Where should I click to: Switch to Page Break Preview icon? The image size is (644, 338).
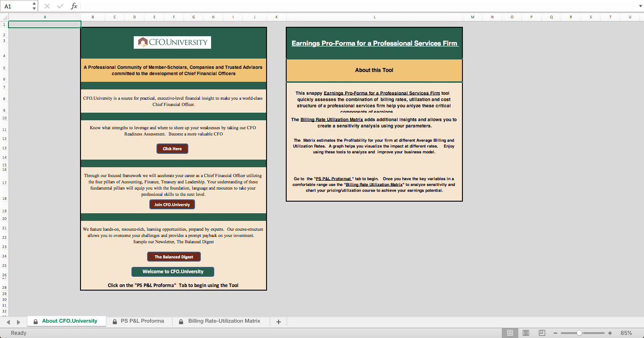[x=542, y=333]
